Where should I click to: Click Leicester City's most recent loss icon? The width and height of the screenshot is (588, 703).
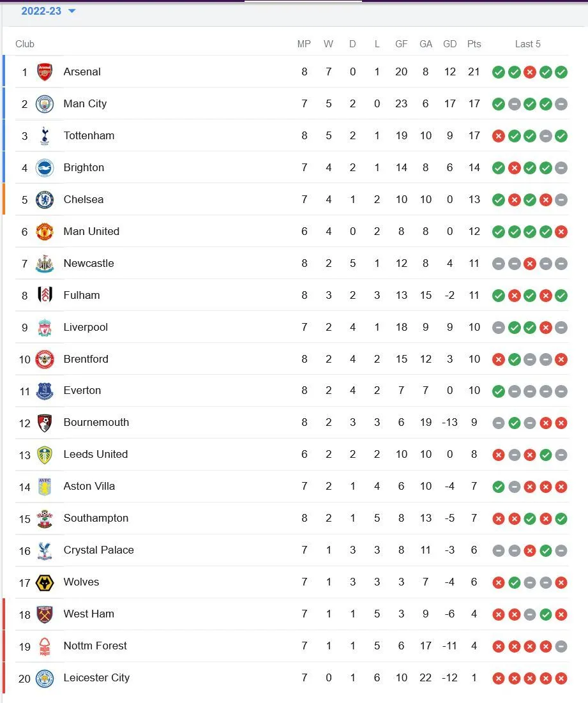(x=561, y=678)
